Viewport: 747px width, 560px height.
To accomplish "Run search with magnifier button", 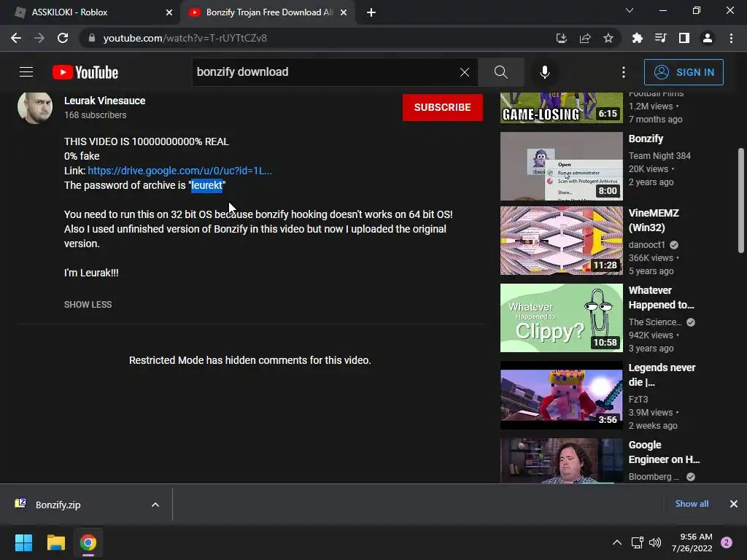I will [x=500, y=72].
